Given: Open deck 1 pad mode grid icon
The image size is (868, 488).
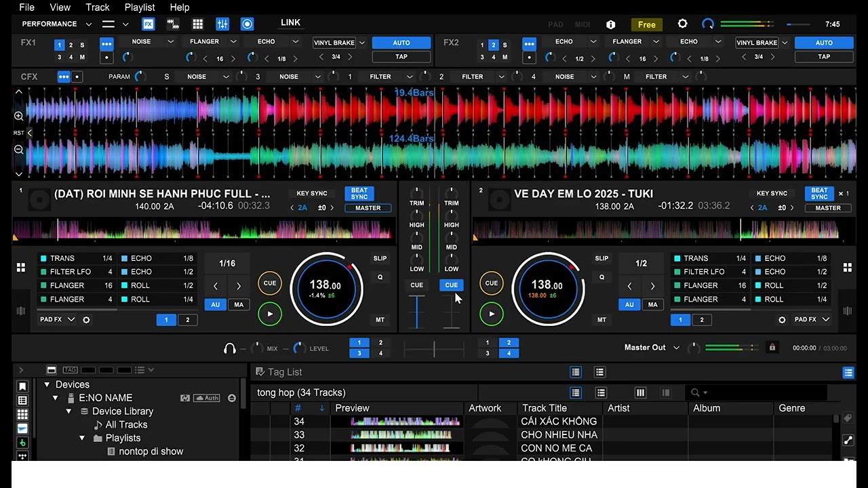Looking at the screenshot, I should point(21,268).
